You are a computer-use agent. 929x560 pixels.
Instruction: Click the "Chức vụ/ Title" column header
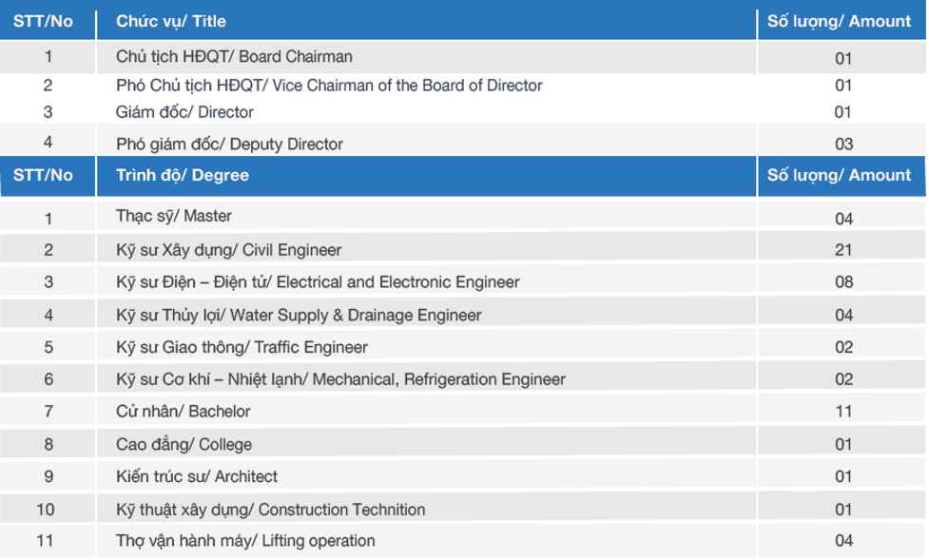(x=426, y=21)
